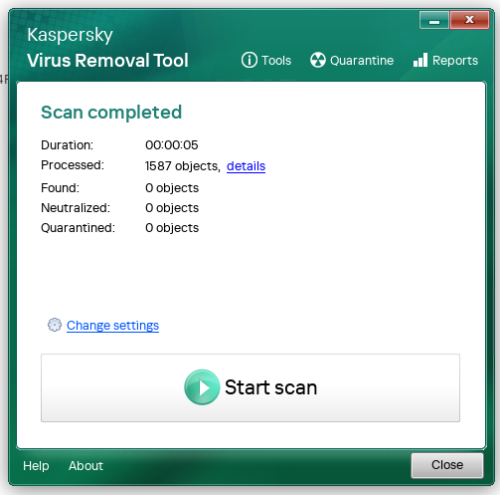Click the green play icon

tap(202, 387)
